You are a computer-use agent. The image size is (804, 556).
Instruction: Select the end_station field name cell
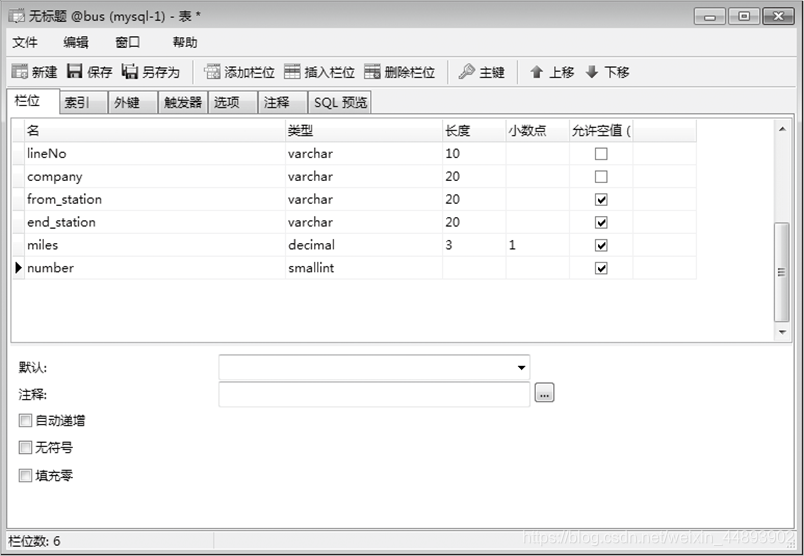[x=155, y=222]
